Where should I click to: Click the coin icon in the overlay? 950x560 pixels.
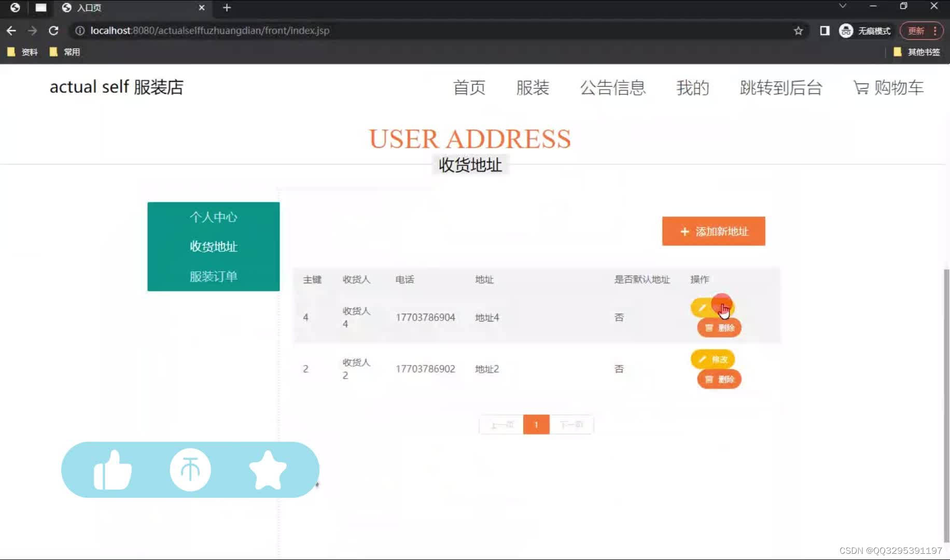190,470
